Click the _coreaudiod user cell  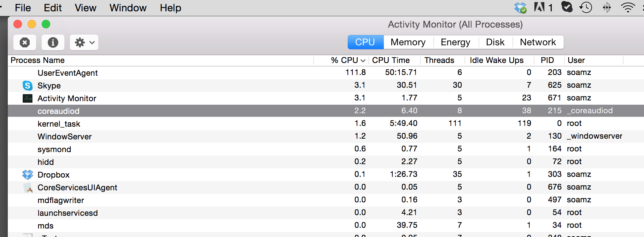pyautogui.click(x=590, y=111)
